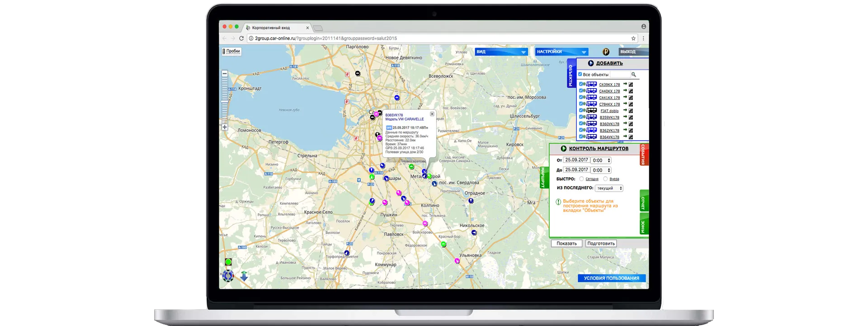Click the Пробки traffic button on map
Screen dimensions: 868x326
pyautogui.click(x=231, y=51)
